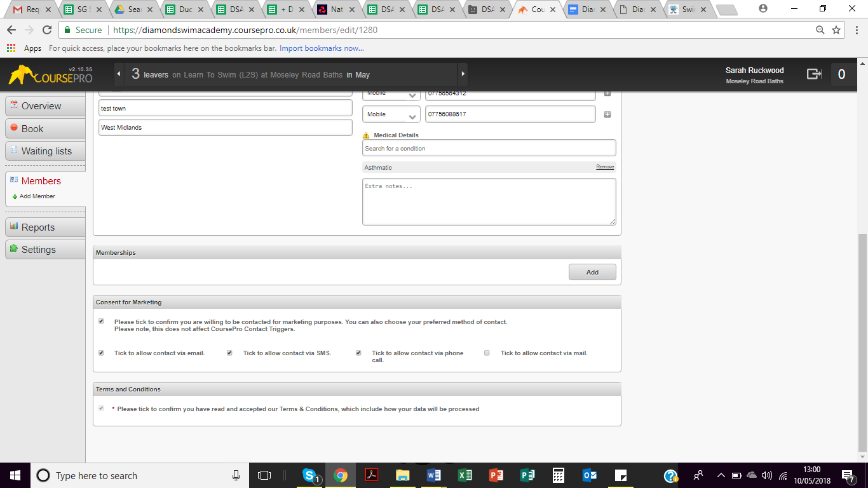Screen dimensions: 868x488
Task: Open Chrome's three-dot menu
Action: 856,30
